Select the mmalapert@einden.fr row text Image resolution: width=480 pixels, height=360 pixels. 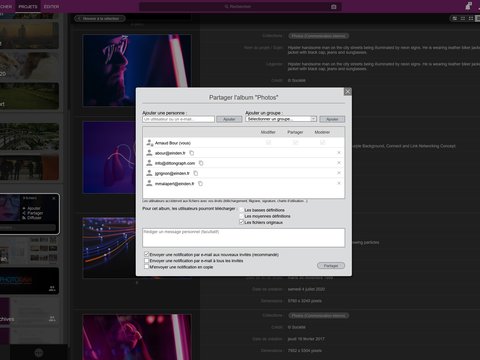pyautogui.click(x=174, y=184)
